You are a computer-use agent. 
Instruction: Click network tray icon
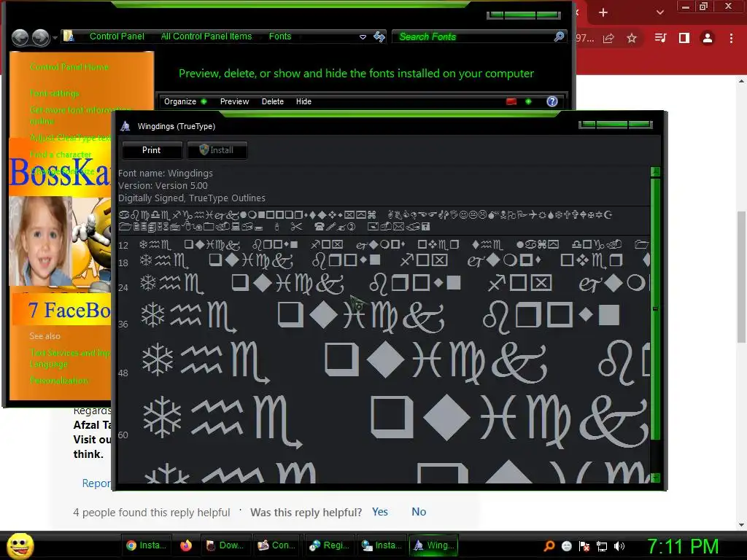pyautogui.click(x=602, y=546)
